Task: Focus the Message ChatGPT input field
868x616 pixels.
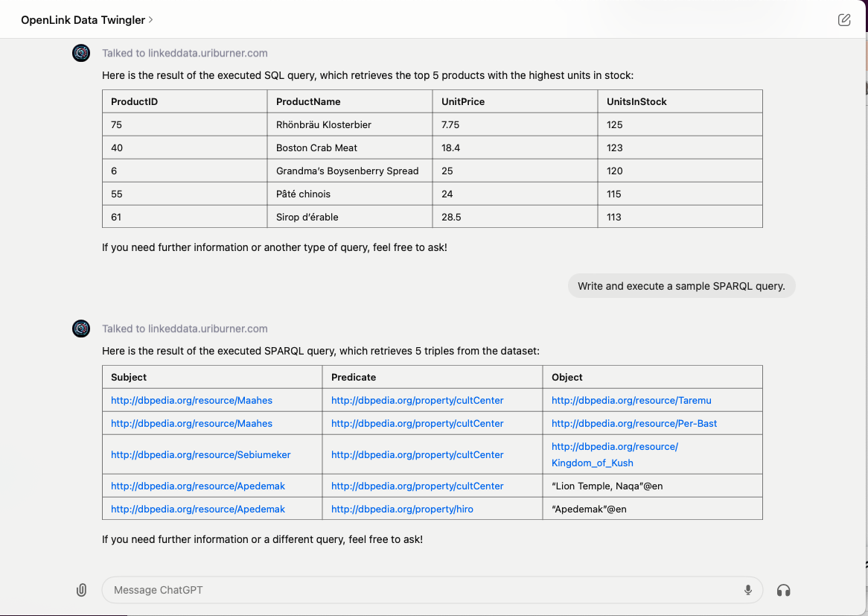Action: coord(432,590)
